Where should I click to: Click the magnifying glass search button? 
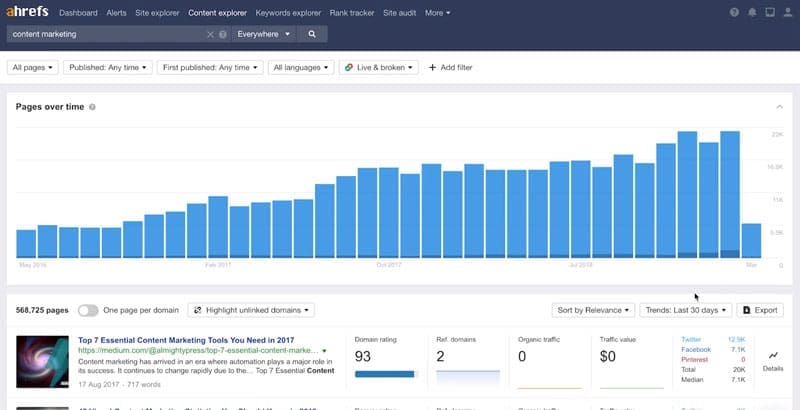(x=312, y=34)
